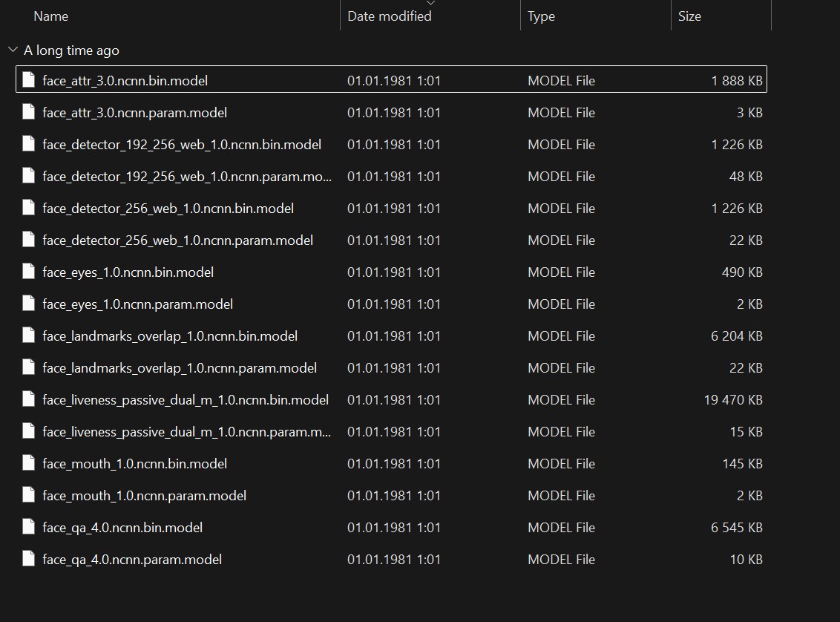Select face_eyes_1.0.ncnn.param.model file name
Screen dimensions: 840x622
(x=138, y=304)
